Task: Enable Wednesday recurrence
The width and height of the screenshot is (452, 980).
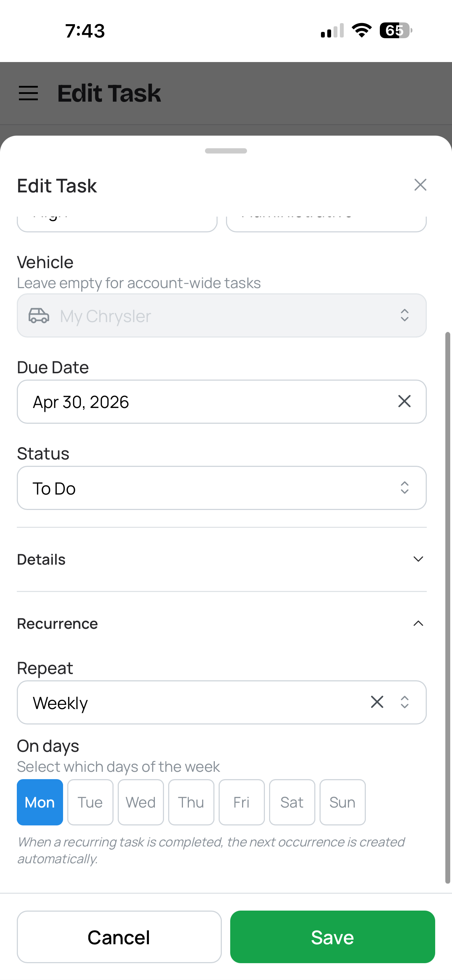Action: click(x=141, y=802)
